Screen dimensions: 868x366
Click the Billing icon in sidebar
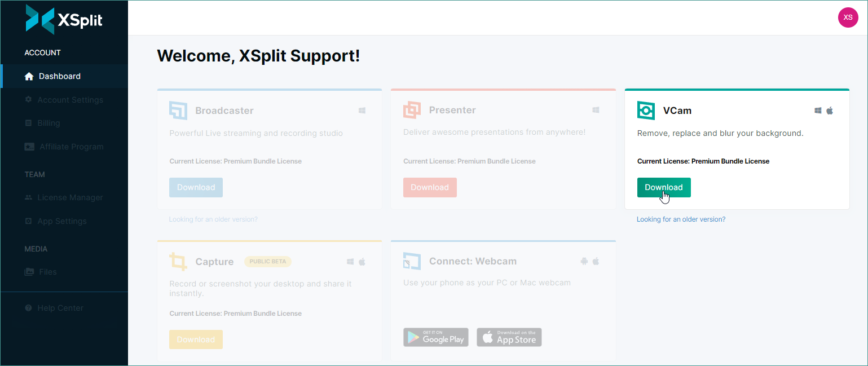click(29, 123)
